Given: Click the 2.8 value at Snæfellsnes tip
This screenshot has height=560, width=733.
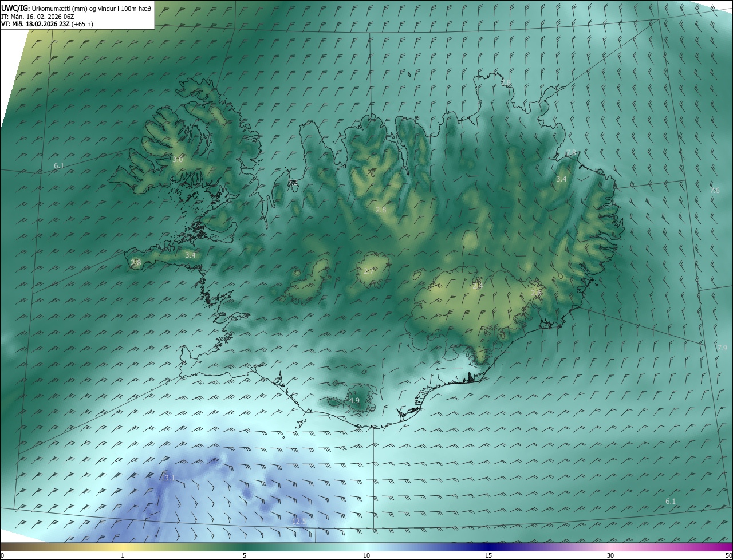Looking at the screenshot, I should (x=136, y=263).
